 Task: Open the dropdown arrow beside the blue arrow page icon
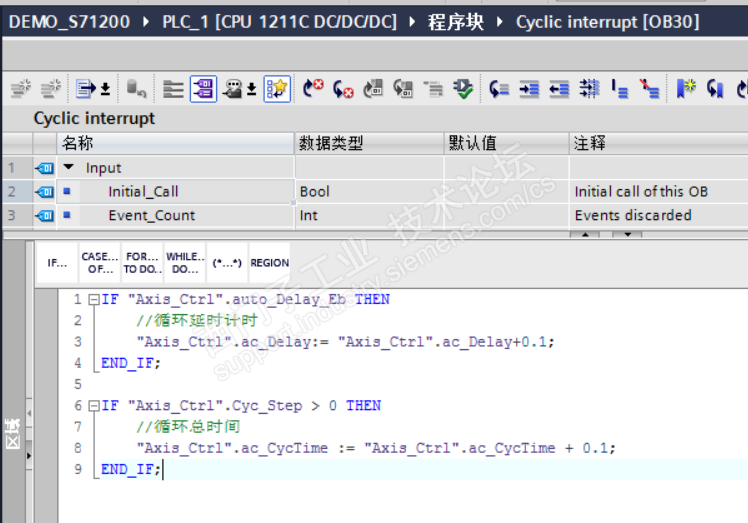pyautogui.click(x=105, y=89)
